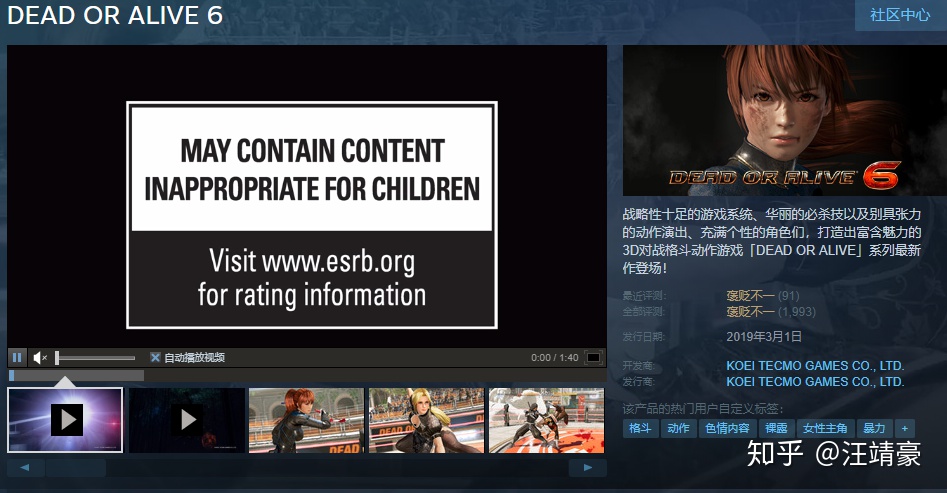
Task: Open the developer KOEI TECMO GAMES link
Action: pos(815,366)
